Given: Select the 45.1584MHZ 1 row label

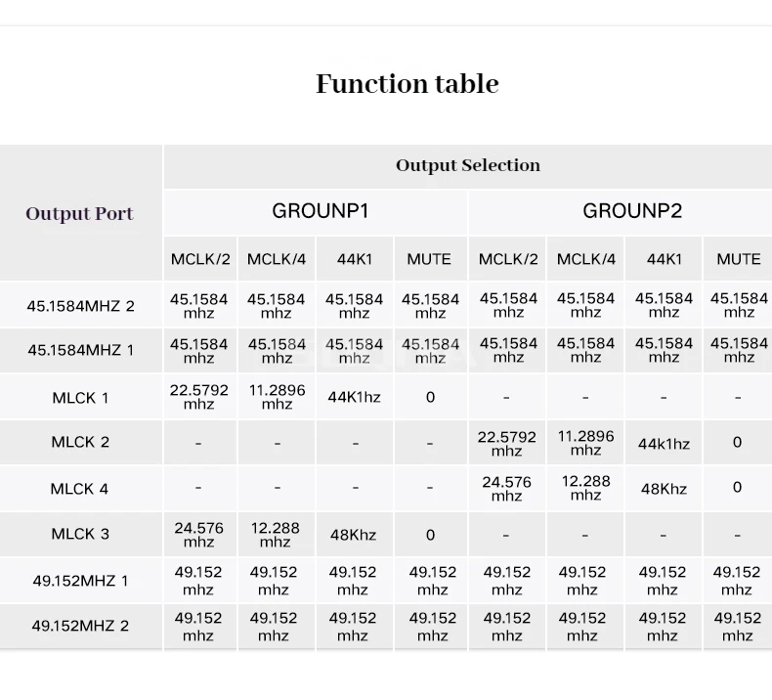Looking at the screenshot, I should 80,350.
